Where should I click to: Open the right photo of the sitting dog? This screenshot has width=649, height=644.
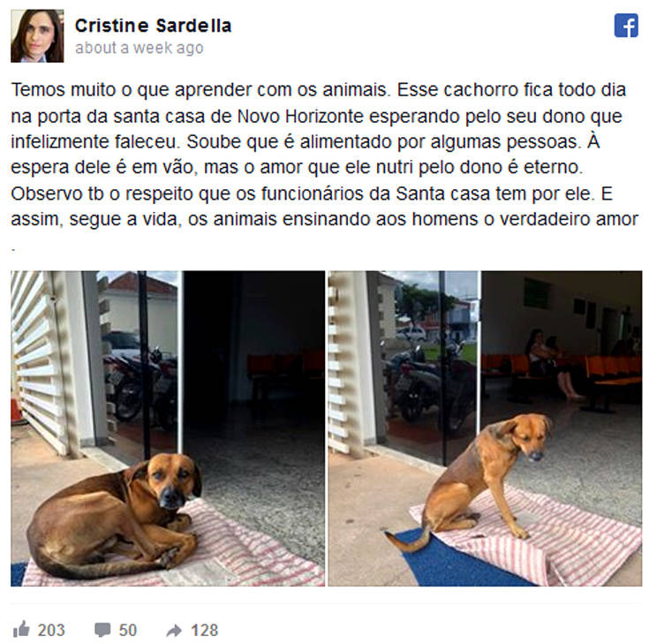point(485,428)
